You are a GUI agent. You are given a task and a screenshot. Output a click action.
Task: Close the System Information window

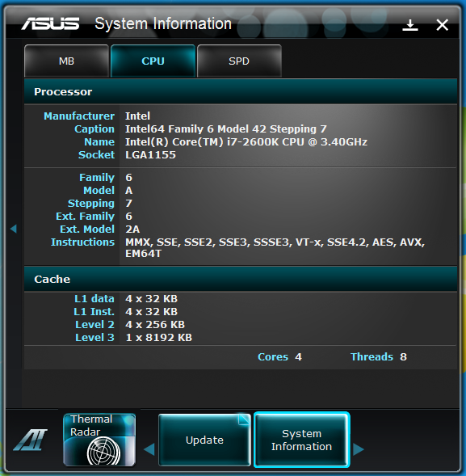point(442,25)
